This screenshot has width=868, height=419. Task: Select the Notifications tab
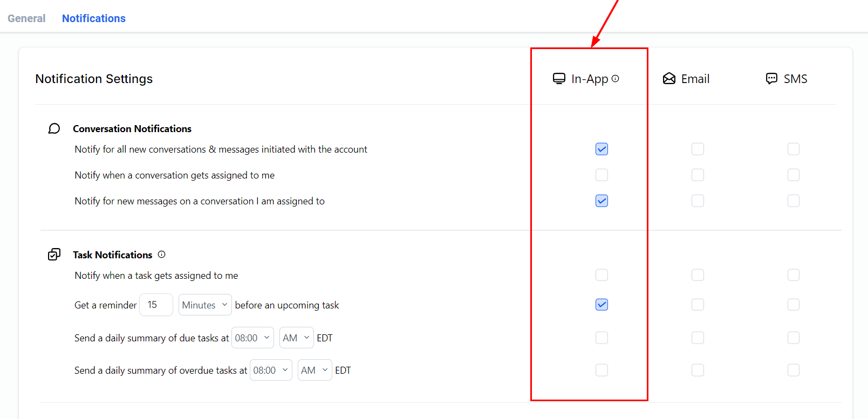[x=94, y=18]
